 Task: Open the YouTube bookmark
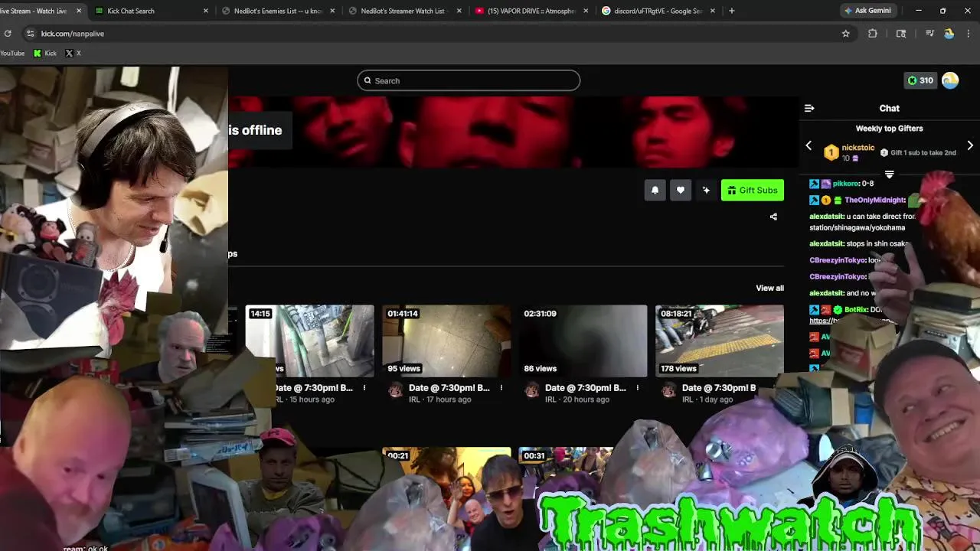12,53
